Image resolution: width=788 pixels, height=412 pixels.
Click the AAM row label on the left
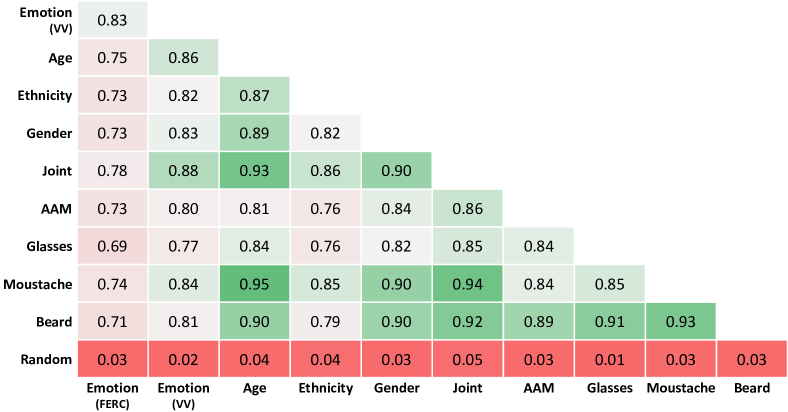[56, 209]
